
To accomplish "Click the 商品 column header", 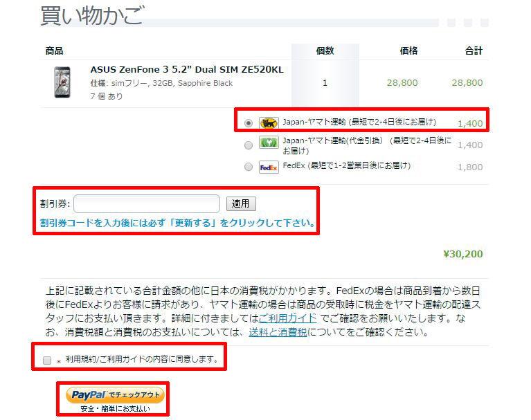I will pyautogui.click(x=54, y=51).
